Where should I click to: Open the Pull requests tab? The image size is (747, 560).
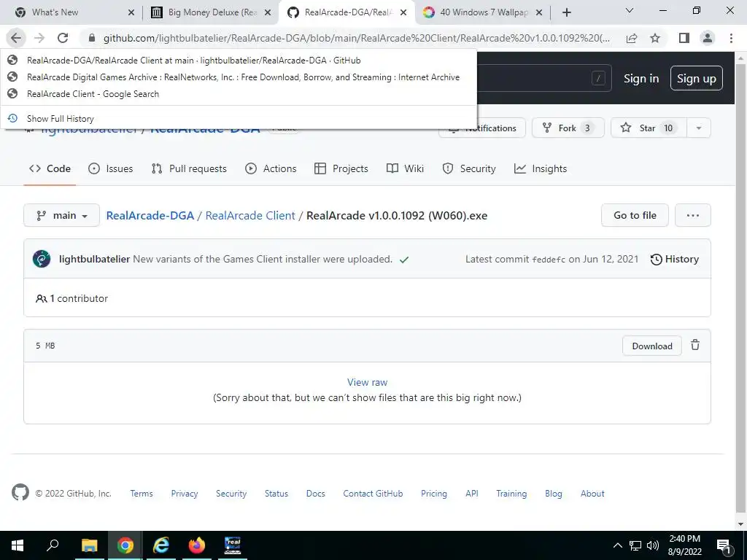(189, 168)
